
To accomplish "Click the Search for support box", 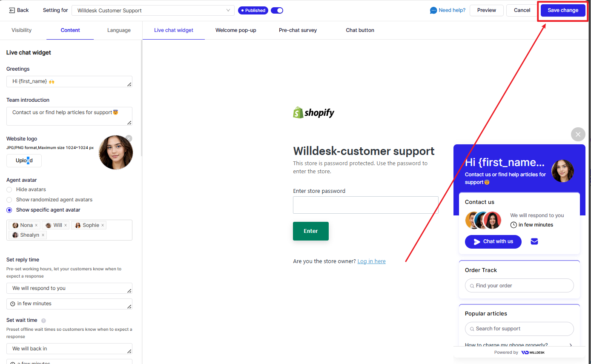I will click(x=519, y=329).
